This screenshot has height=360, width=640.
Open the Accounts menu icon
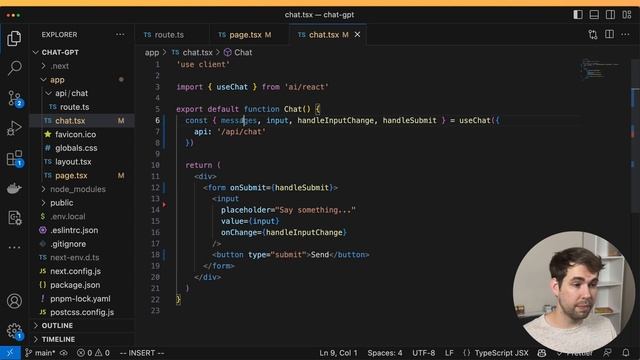14,301
